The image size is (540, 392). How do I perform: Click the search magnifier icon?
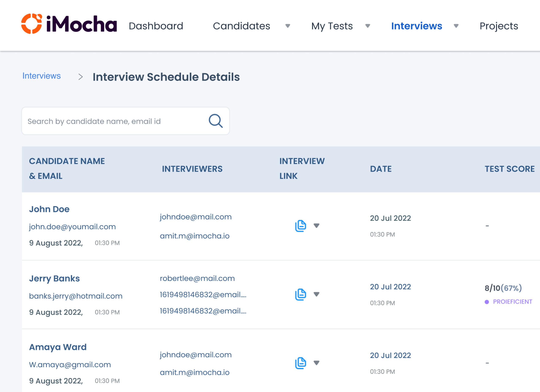pyautogui.click(x=216, y=121)
